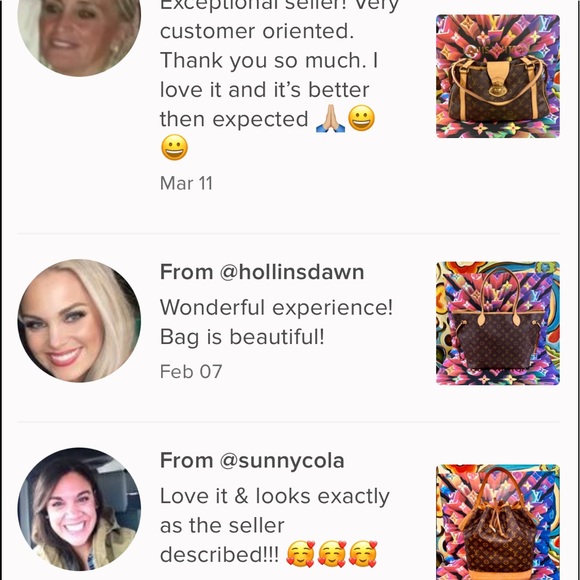
Task: Click first smiling-hearts emoji in sunnycola review
Action: pos(301,554)
